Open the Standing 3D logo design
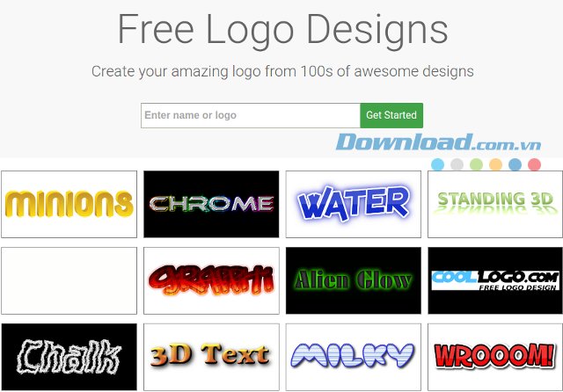The width and height of the screenshot is (563, 392). pos(495,204)
